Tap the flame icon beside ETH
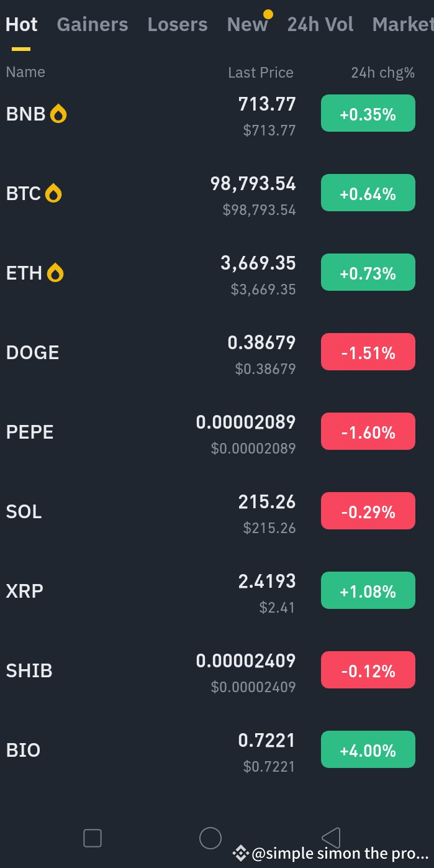 click(55, 273)
